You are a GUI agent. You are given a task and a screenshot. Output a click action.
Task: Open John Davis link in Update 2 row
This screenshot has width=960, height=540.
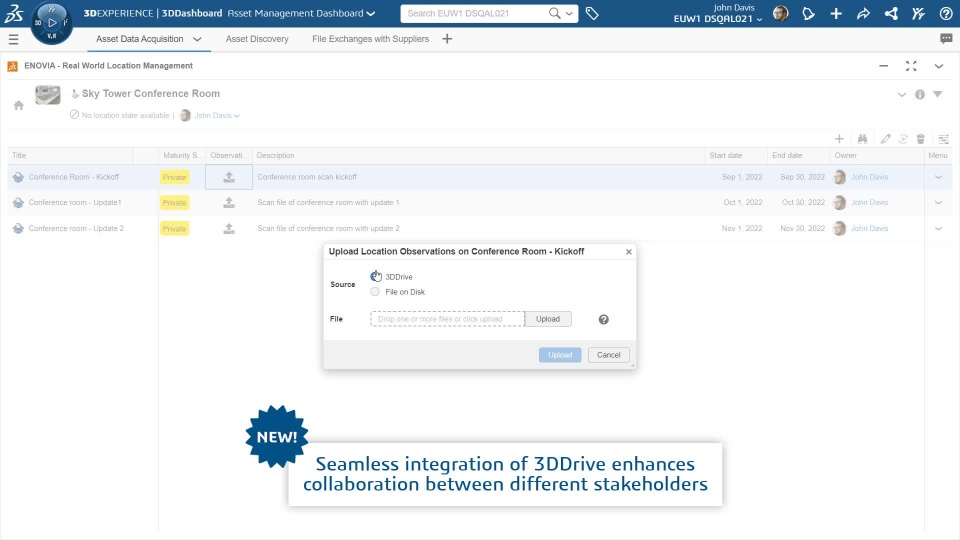point(869,228)
